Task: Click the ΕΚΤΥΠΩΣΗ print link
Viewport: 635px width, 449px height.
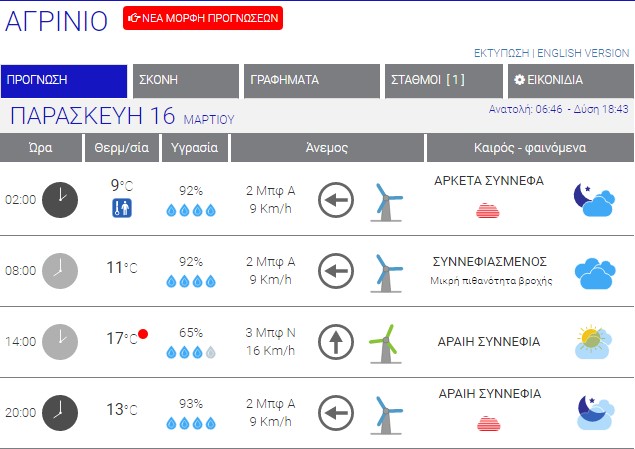Action: pos(501,52)
